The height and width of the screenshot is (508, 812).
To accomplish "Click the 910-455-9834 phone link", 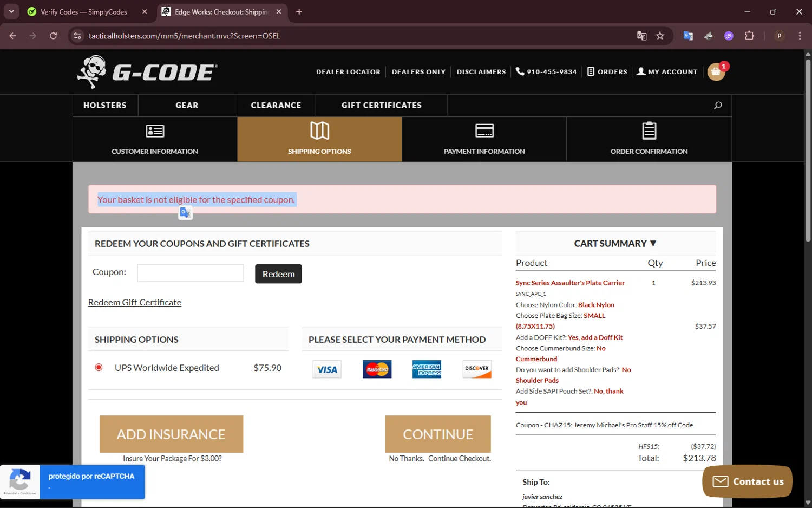I will point(546,71).
